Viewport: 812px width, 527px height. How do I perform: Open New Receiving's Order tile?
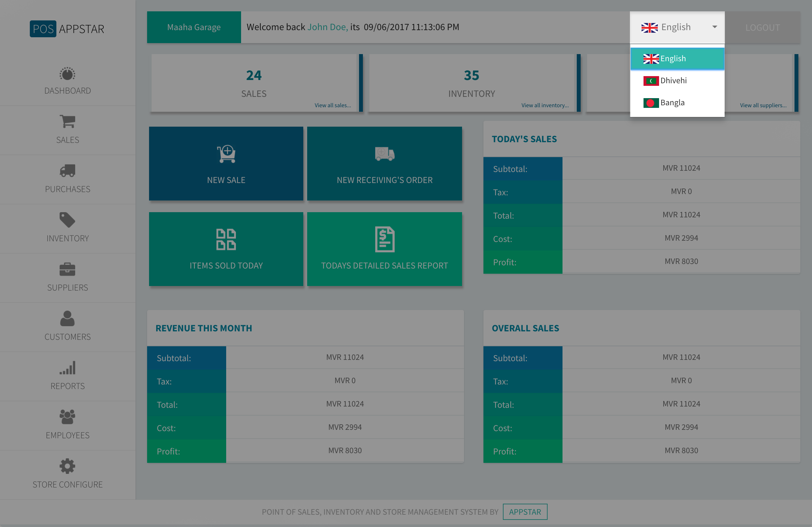click(x=384, y=164)
